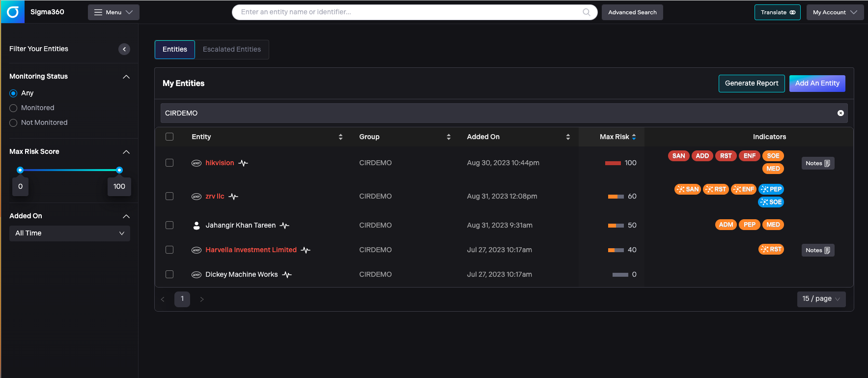The height and width of the screenshot is (378, 868).
Task: Switch to the Escalated Entities tab
Action: (232, 50)
